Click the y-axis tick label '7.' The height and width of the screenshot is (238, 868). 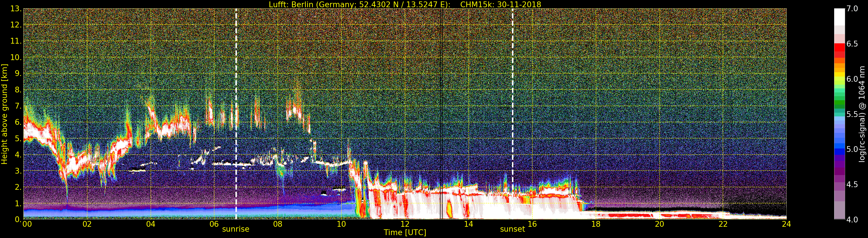click(19, 106)
